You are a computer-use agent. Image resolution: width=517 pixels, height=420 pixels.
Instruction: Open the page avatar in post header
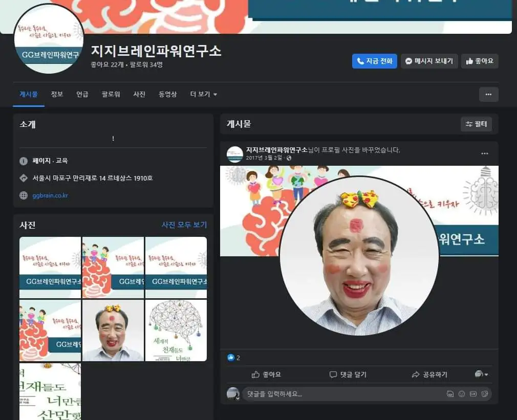click(235, 154)
